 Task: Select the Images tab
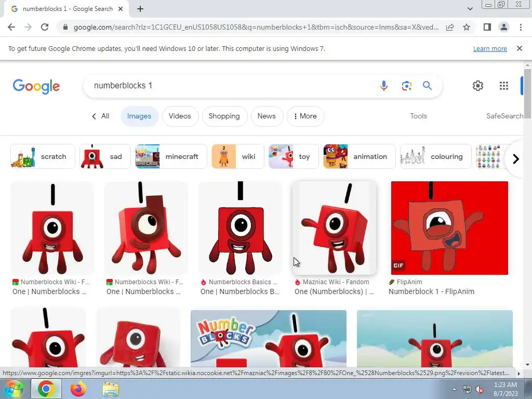139,116
